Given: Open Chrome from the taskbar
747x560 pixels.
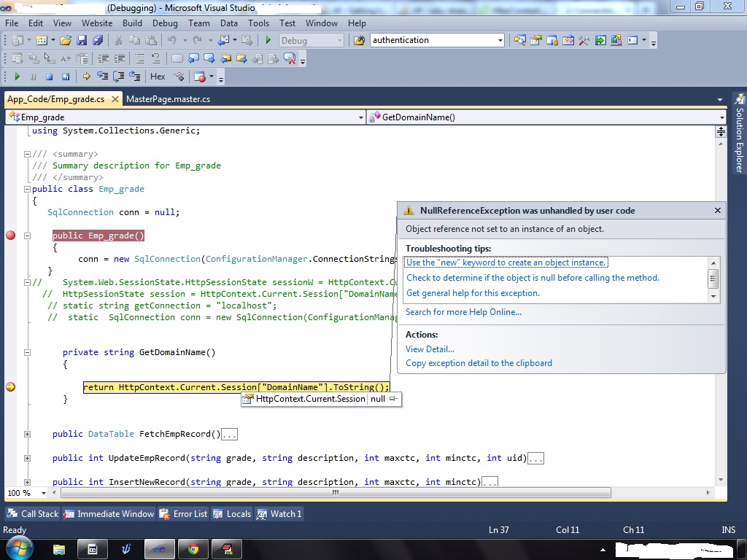Looking at the screenshot, I should pos(193,550).
